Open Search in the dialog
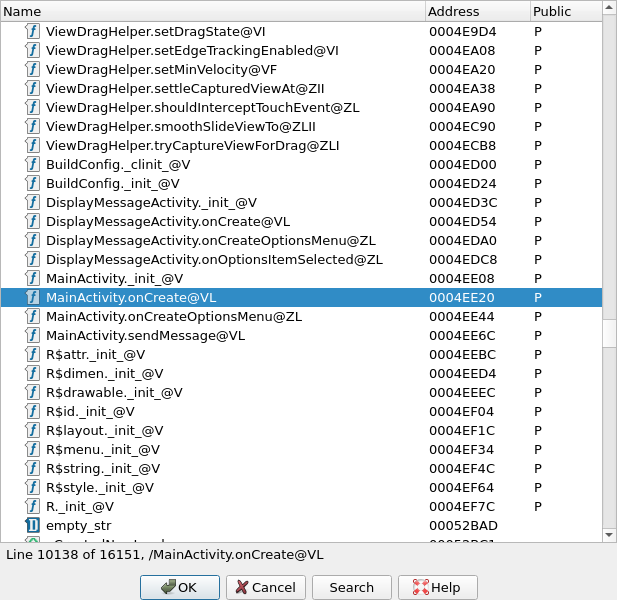 [x=351, y=587]
